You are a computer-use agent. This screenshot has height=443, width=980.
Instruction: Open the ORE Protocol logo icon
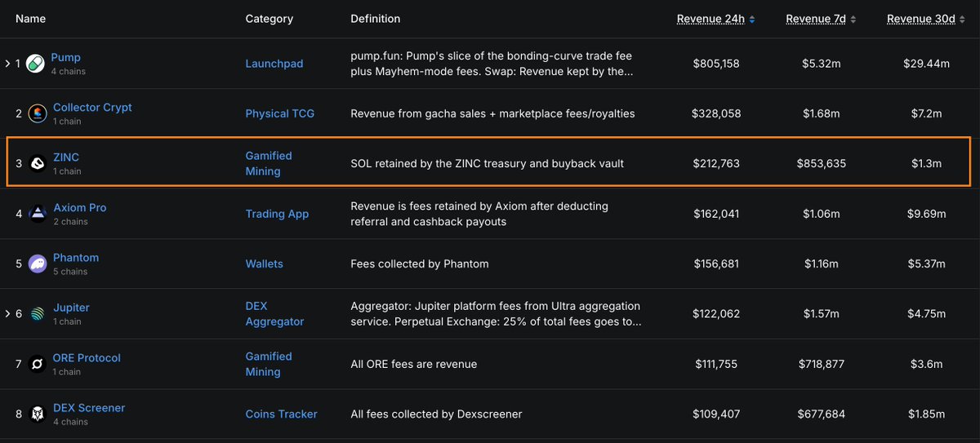pyautogui.click(x=38, y=364)
